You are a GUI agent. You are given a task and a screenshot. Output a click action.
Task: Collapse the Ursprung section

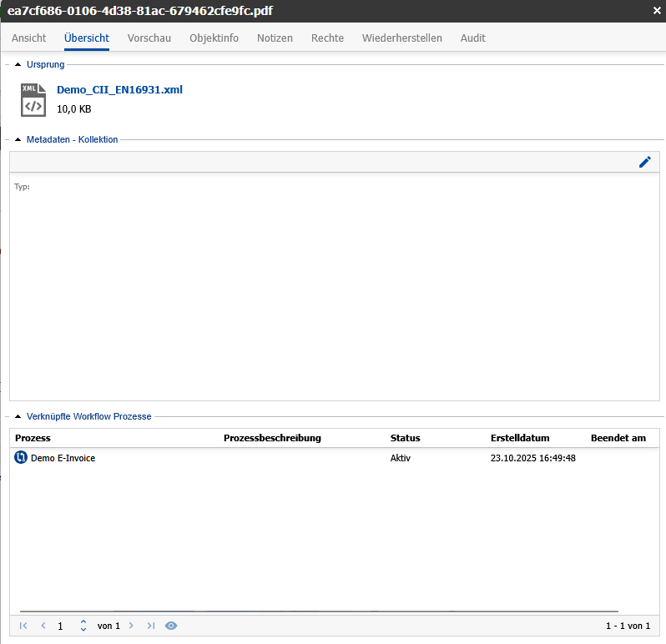point(18,64)
